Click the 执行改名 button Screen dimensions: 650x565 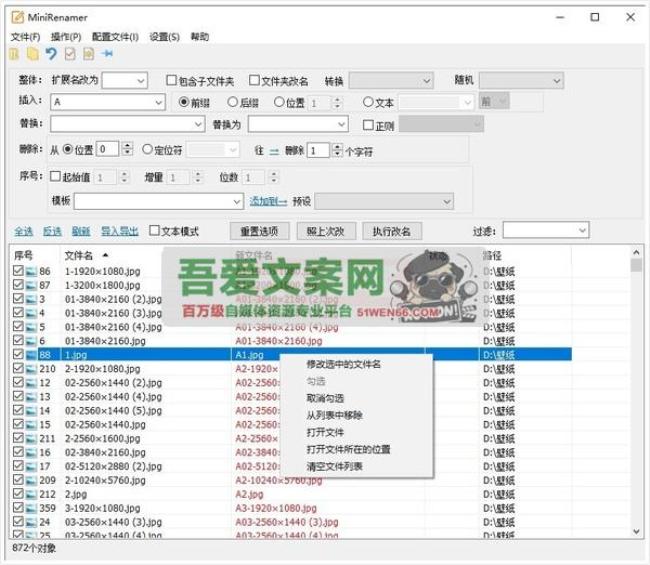pyautogui.click(x=392, y=231)
